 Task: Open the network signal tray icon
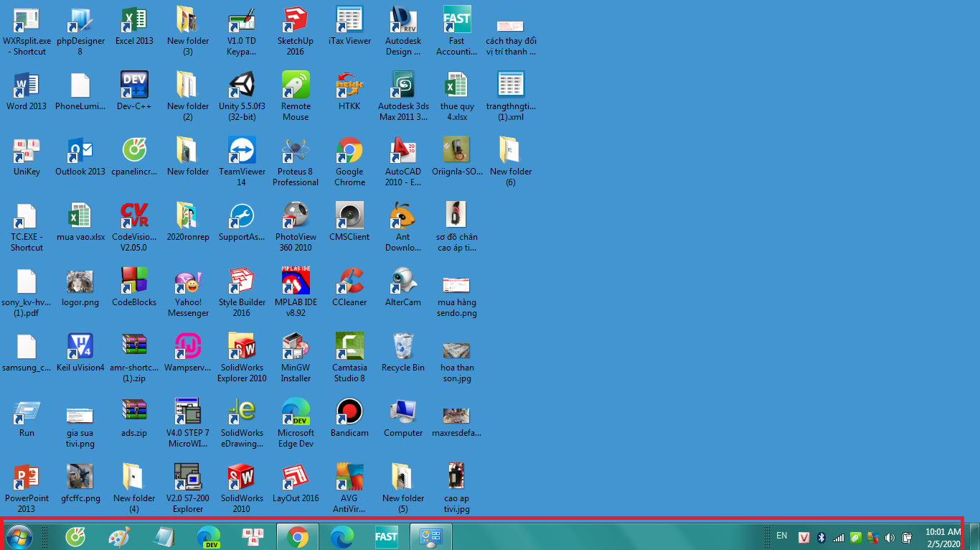[x=838, y=537]
